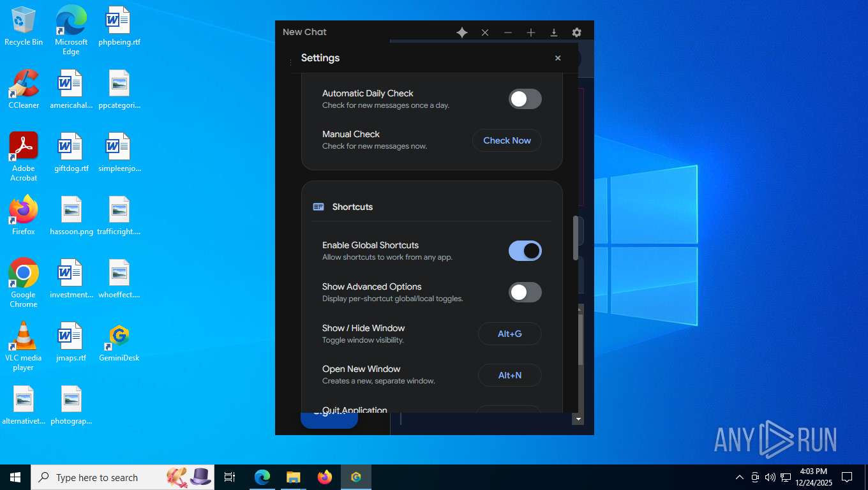Select the Google Chrome desktop shortcut
This screenshot has width=868, height=490.
(24, 283)
